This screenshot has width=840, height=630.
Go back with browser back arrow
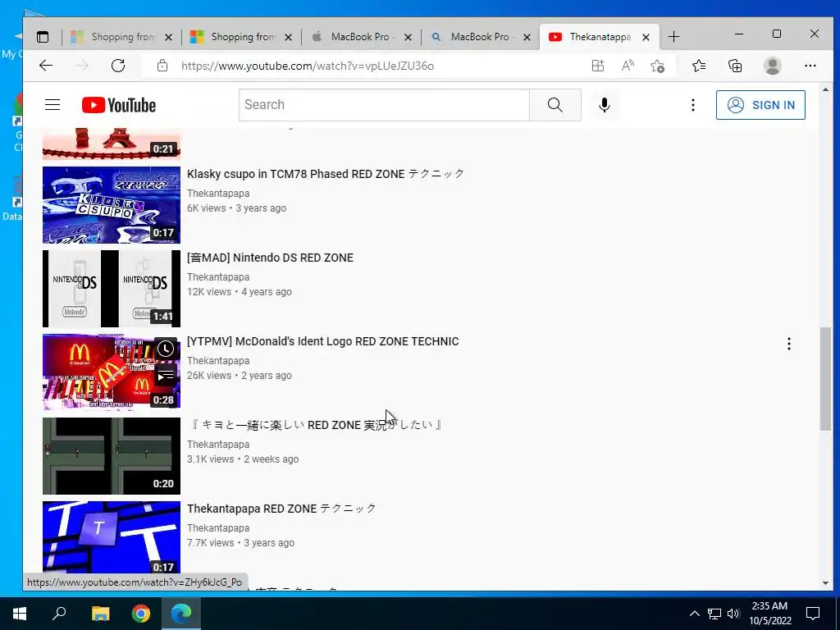click(x=46, y=66)
